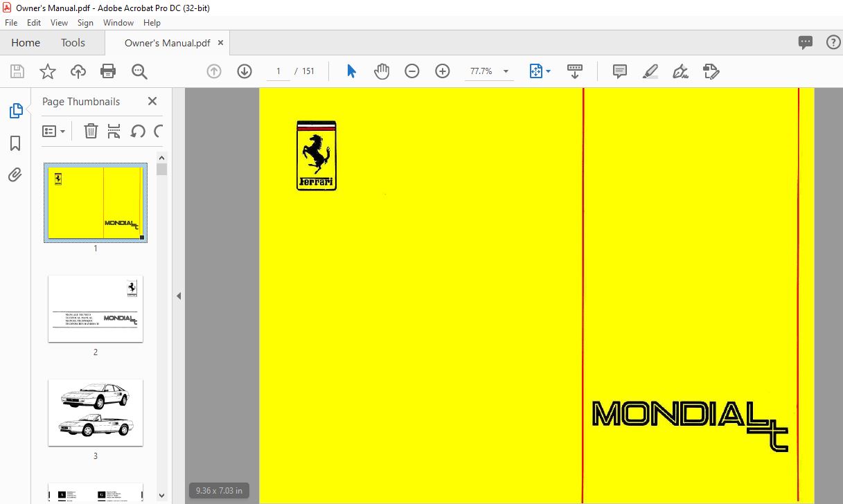Zoom out with the minus button
Screen dimensions: 843x504
(412, 71)
